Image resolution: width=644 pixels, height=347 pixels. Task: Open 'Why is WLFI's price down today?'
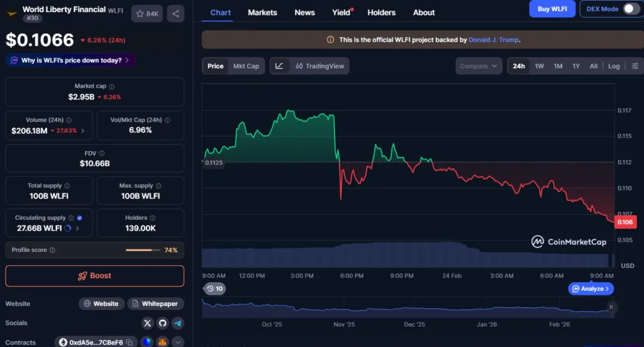[x=70, y=60]
